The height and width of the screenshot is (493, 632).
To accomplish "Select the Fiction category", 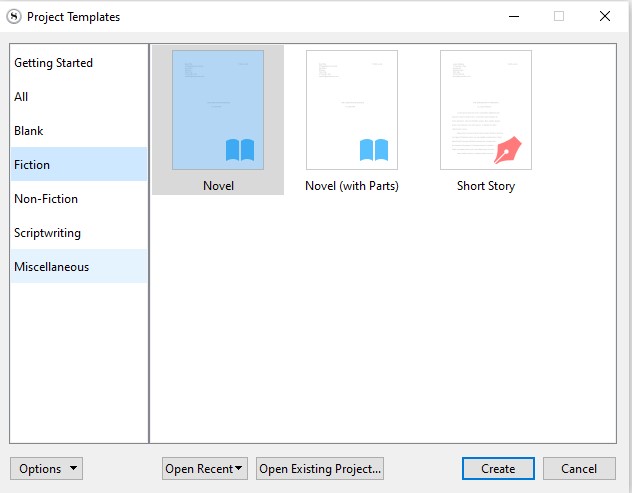I will [x=32, y=165].
